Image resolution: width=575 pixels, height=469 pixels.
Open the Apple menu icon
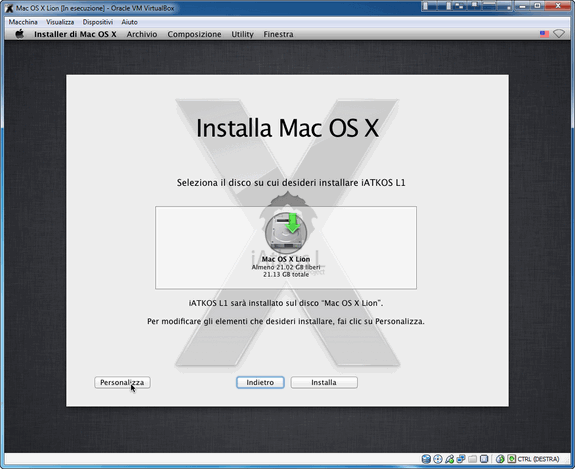point(19,34)
